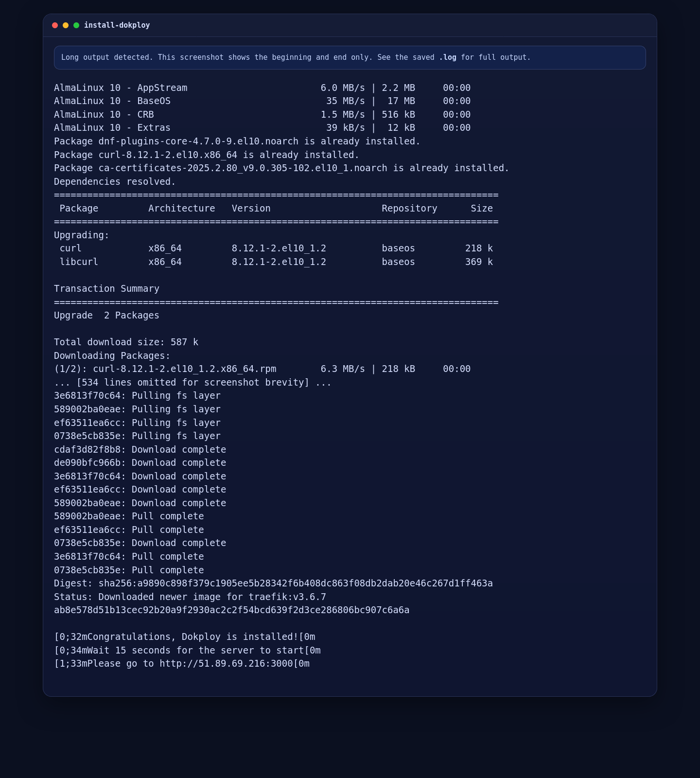Click '589002ba0eae: Pull complete'

129,516
